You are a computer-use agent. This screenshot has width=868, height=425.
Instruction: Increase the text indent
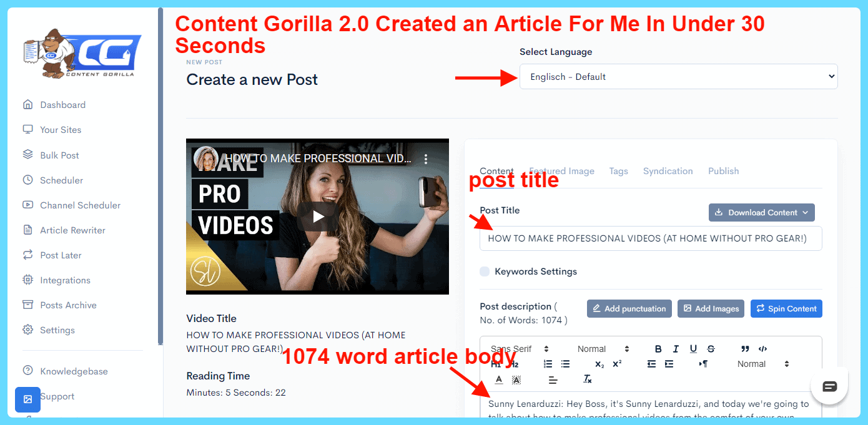(669, 364)
